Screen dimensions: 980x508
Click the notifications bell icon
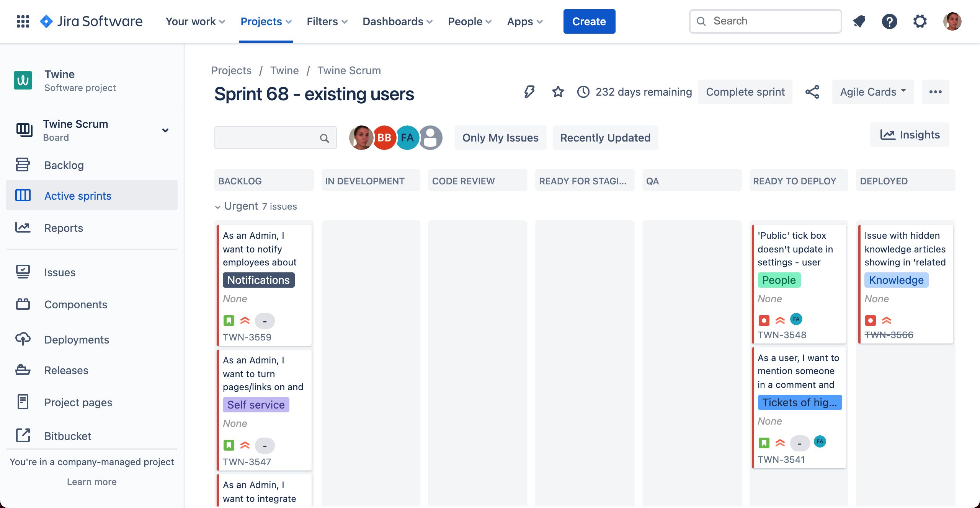coord(859,21)
